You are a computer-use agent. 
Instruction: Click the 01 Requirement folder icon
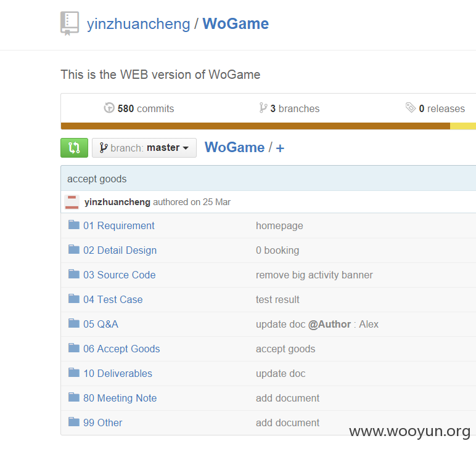(x=74, y=225)
